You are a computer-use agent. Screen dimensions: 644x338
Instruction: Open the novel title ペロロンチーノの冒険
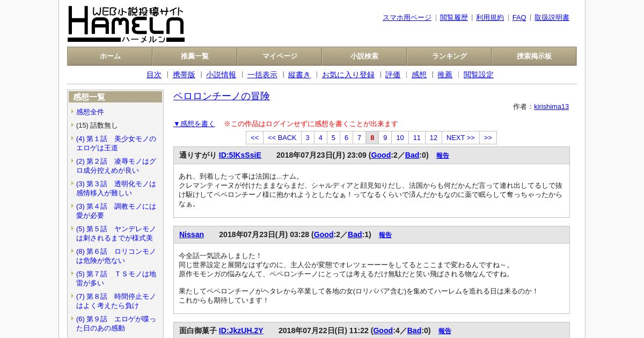(222, 97)
